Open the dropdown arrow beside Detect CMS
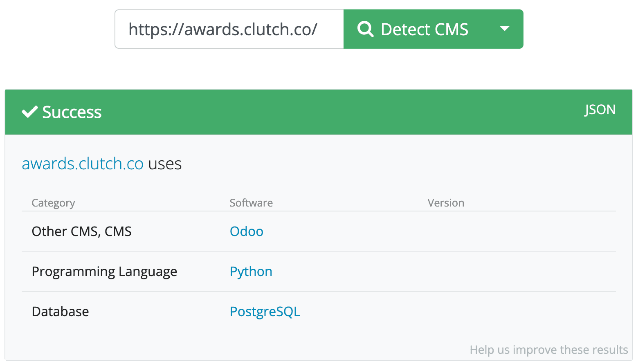Screen dimensions: 638x364 coord(505,29)
